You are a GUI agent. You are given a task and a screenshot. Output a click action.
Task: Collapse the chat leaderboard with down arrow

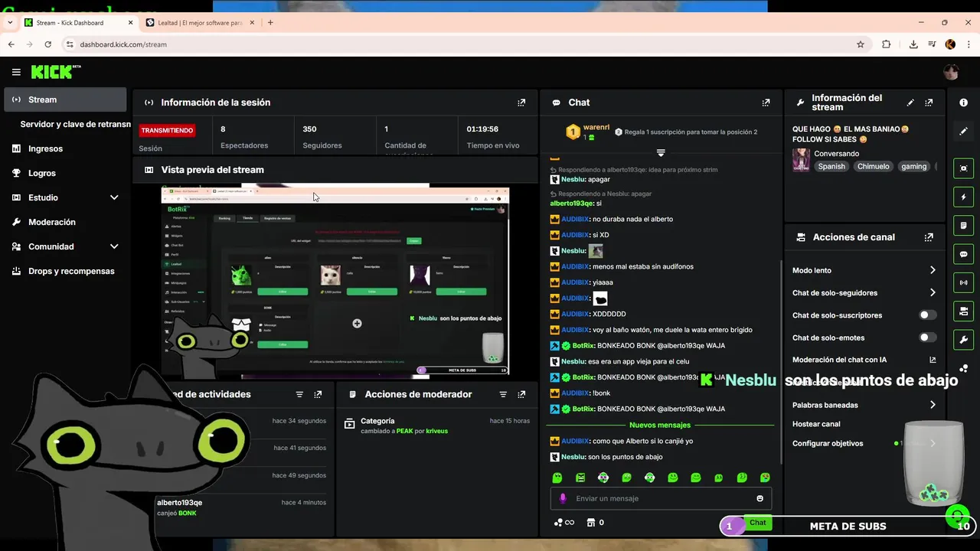(x=661, y=153)
